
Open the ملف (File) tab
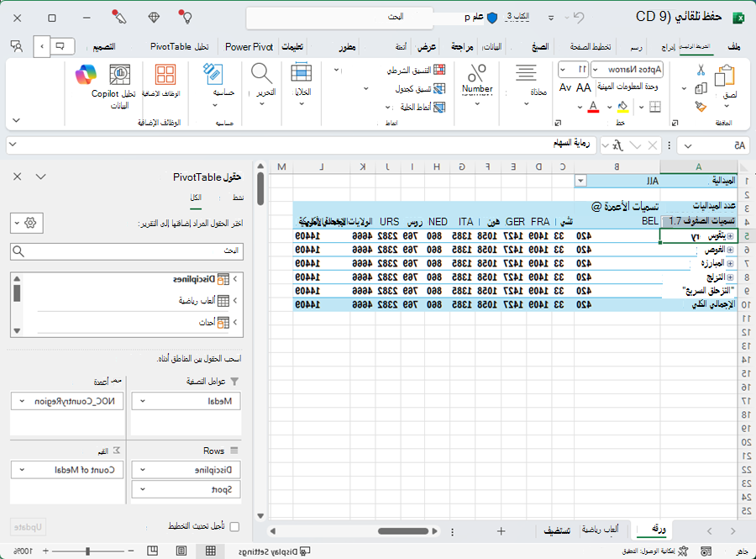[x=734, y=47]
